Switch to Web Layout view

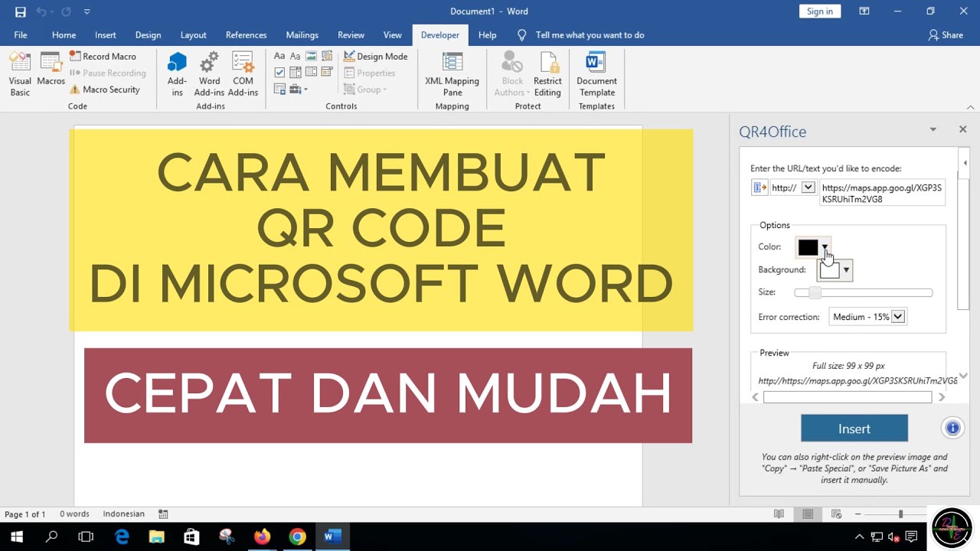click(x=837, y=514)
